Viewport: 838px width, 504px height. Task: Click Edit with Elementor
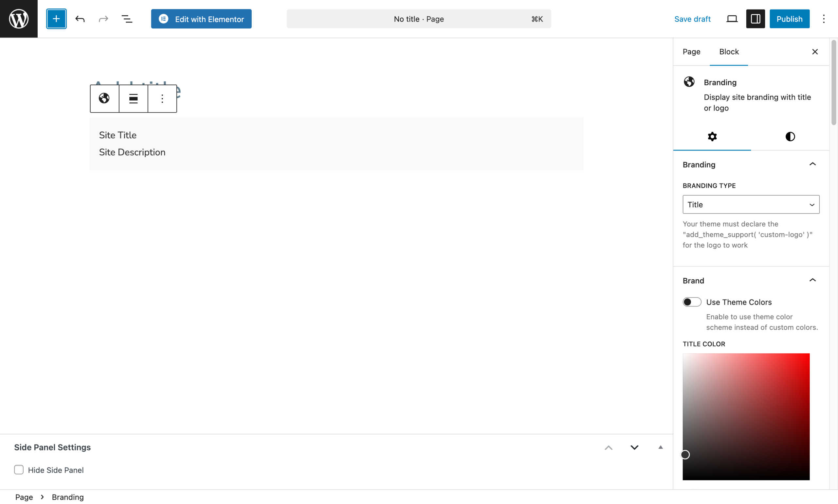201,19
